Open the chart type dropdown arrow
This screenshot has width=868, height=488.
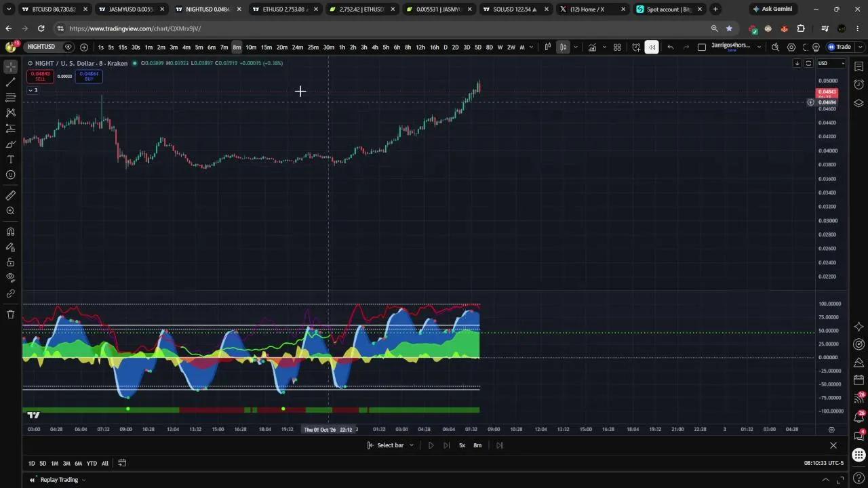tap(576, 47)
